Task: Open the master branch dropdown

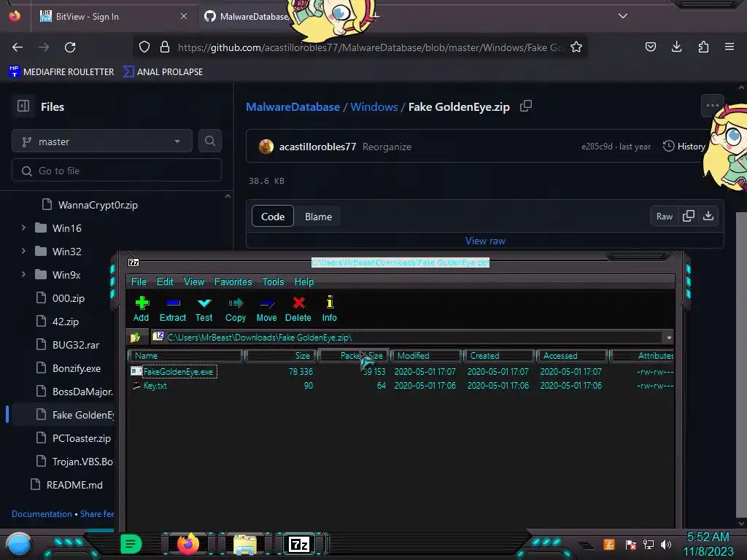Action: click(102, 141)
